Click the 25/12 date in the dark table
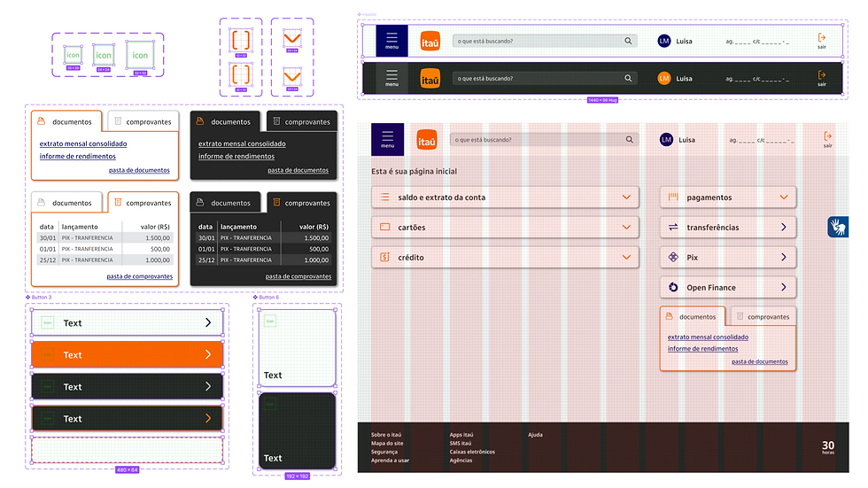The width and height of the screenshot is (868, 488). [x=206, y=260]
